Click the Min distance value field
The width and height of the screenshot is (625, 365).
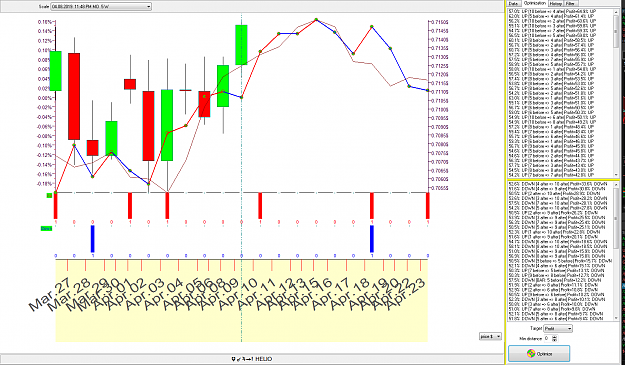[548, 338]
